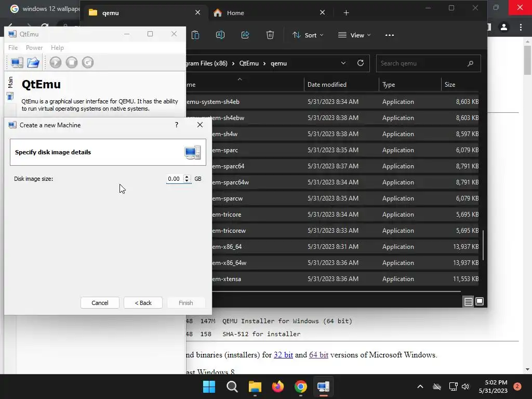
Task: Sort by the Date modified column header
Action: (x=341, y=85)
